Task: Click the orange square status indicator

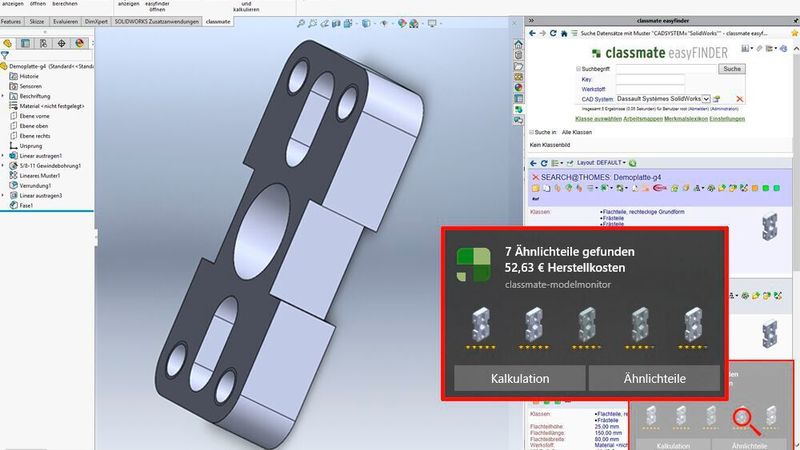Action: 755,188
